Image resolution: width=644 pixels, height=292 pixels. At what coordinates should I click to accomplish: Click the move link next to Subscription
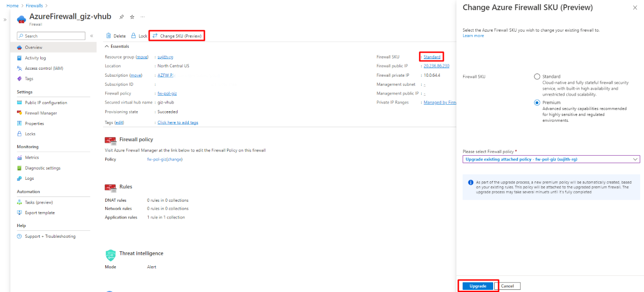[136, 75]
